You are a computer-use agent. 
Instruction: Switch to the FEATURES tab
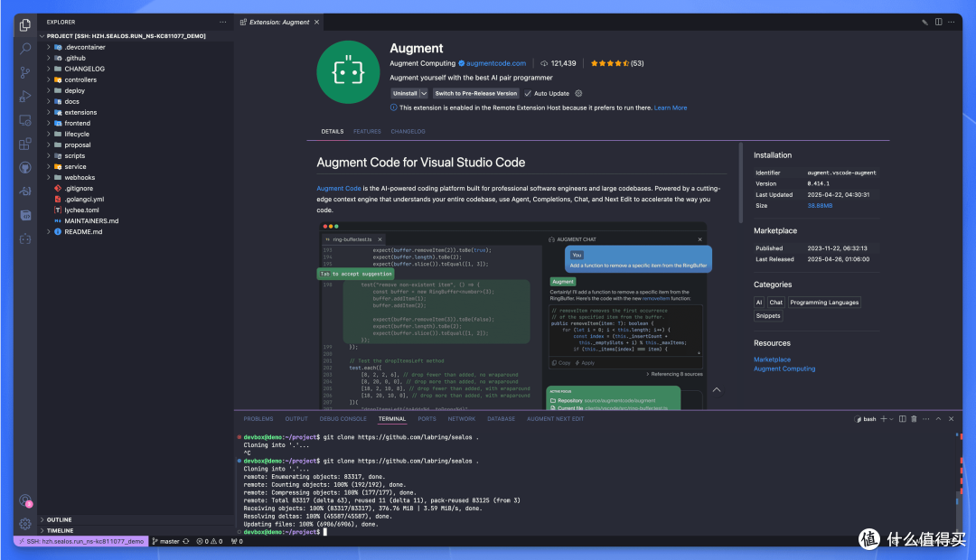[367, 131]
